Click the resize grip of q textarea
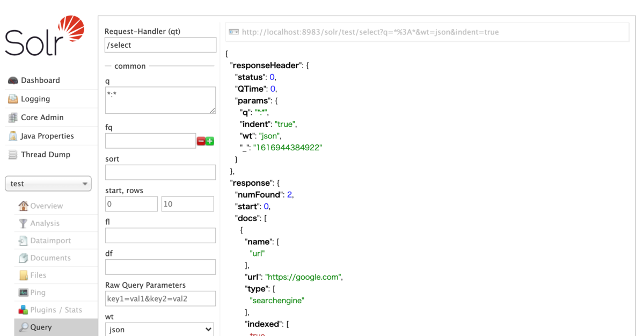The width and height of the screenshot is (644, 336). (x=213, y=111)
